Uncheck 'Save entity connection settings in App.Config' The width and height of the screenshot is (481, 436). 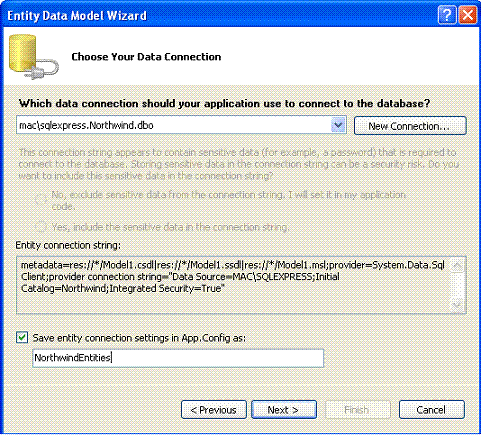pyautogui.click(x=22, y=338)
